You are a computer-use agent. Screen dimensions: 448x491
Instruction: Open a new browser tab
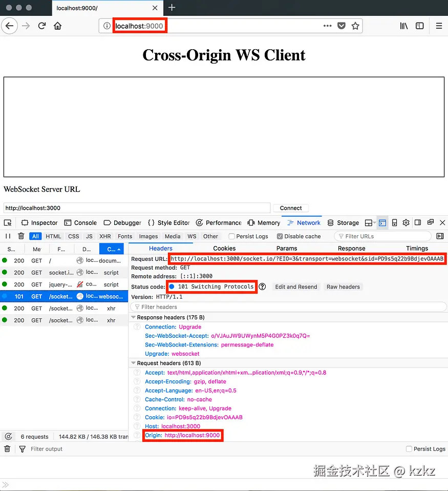point(172,8)
